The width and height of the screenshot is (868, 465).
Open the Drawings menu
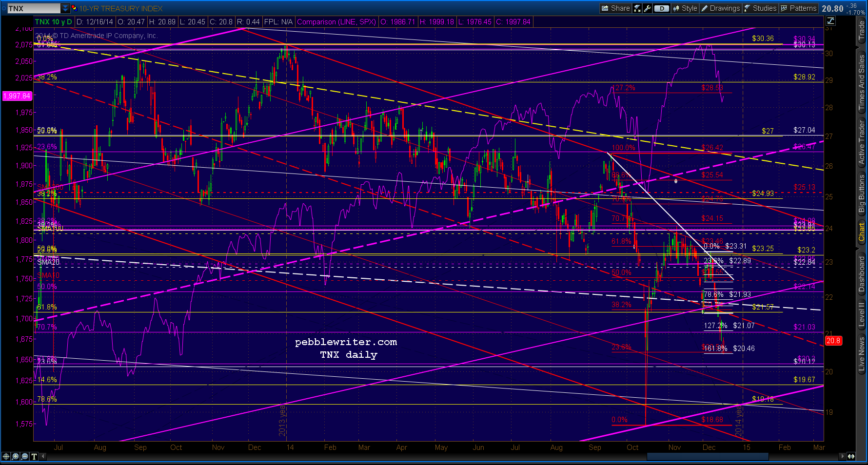pos(721,8)
